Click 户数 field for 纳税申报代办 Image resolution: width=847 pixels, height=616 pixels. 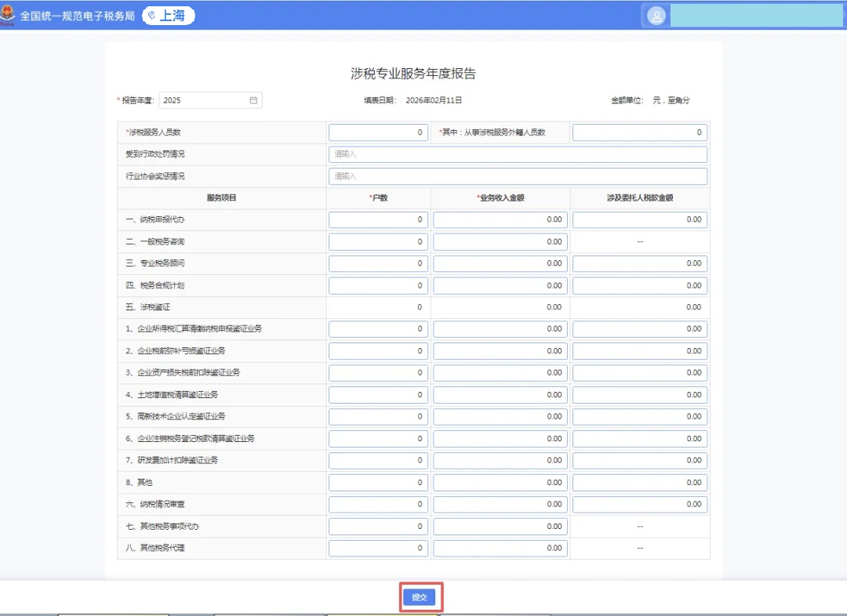(x=378, y=219)
